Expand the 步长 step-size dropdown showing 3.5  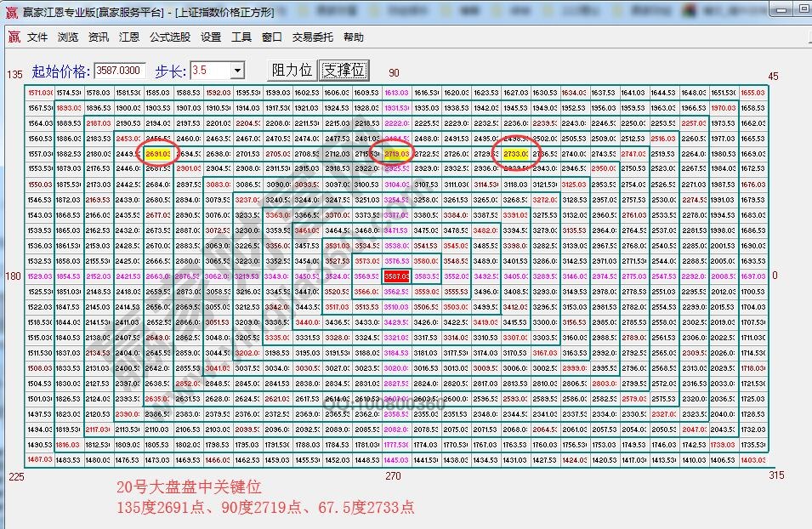pyautogui.click(x=238, y=69)
